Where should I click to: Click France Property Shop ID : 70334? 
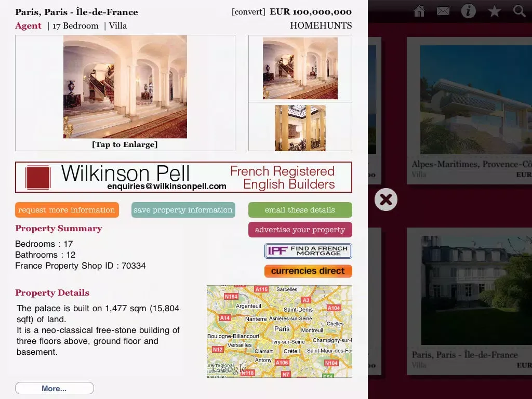(81, 265)
